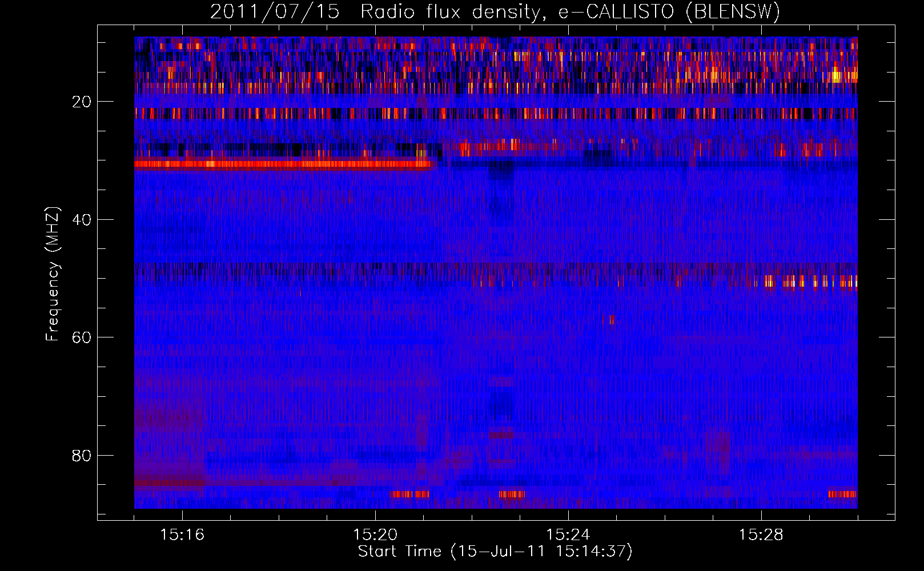Click the 15:20 time tick label
This screenshot has width=924, height=571.
[x=375, y=535]
